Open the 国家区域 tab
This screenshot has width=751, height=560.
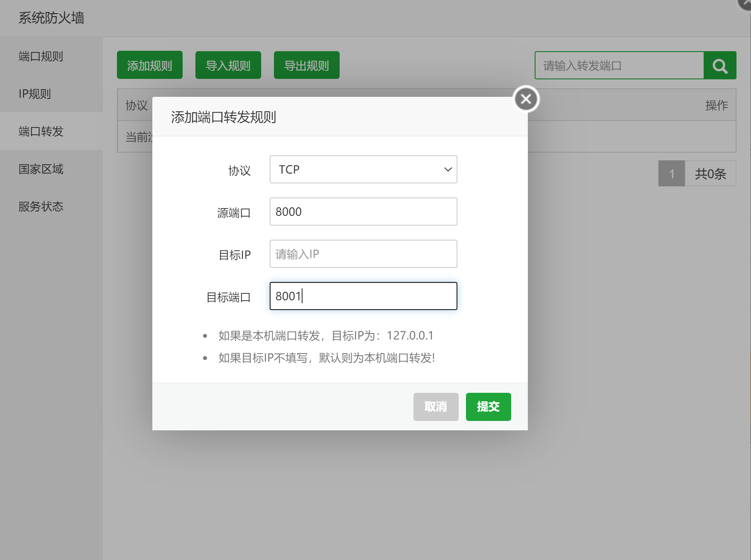pyautogui.click(x=41, y=169)
